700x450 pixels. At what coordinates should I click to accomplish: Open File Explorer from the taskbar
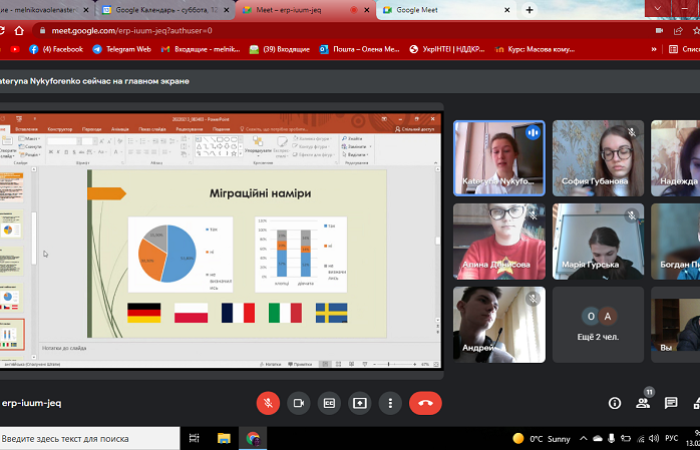click(223, 438)
